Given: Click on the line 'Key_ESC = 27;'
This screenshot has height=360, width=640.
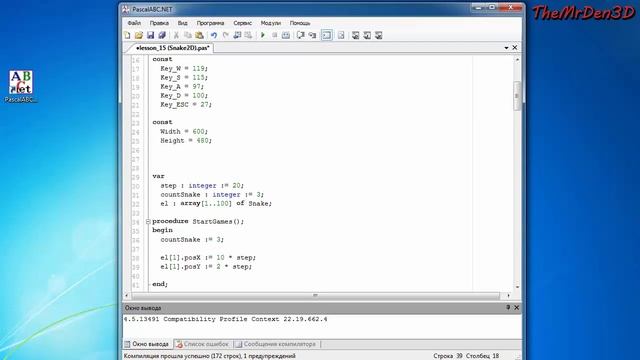Looking at the screenshot, I should 186,104.
